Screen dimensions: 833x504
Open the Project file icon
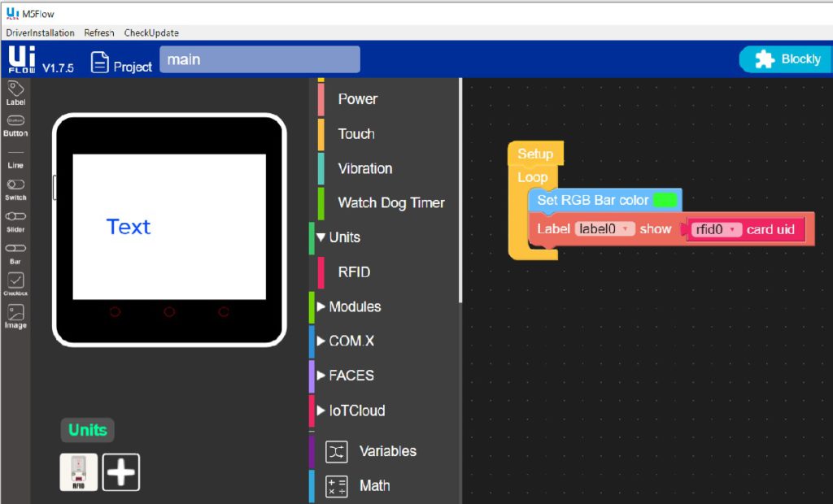99,62
